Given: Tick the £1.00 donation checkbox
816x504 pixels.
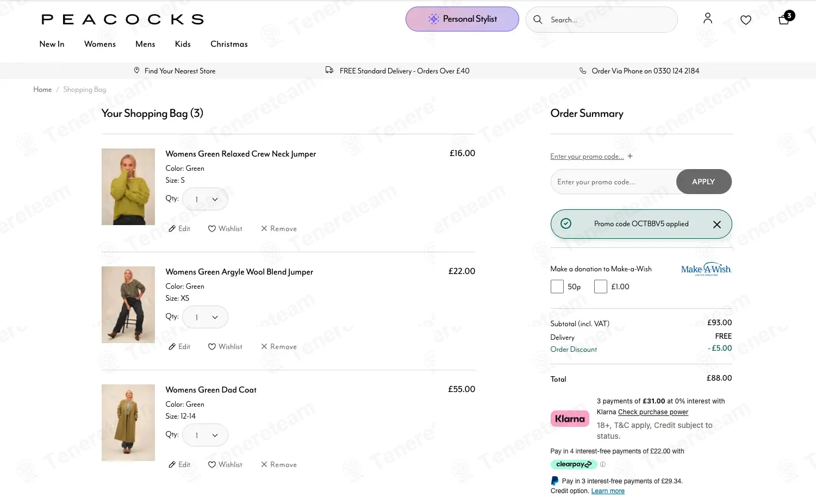Looking at the screenshot, I should point(601,287).
